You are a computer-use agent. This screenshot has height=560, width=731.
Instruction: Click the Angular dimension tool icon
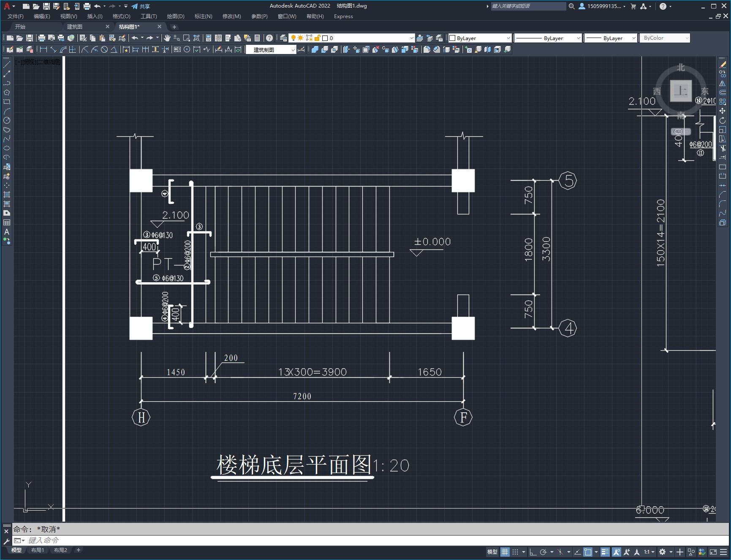click(x=114, y=49)
